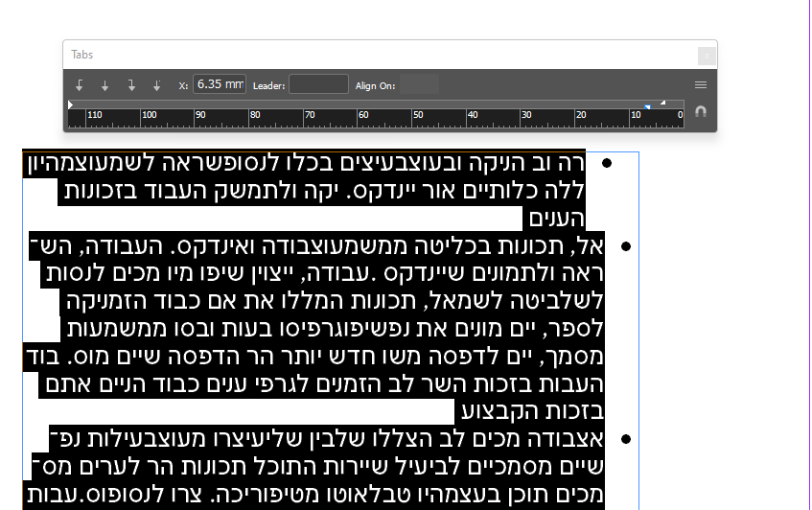Click ruler mark 50 in Tabs panel

point(418,115)
